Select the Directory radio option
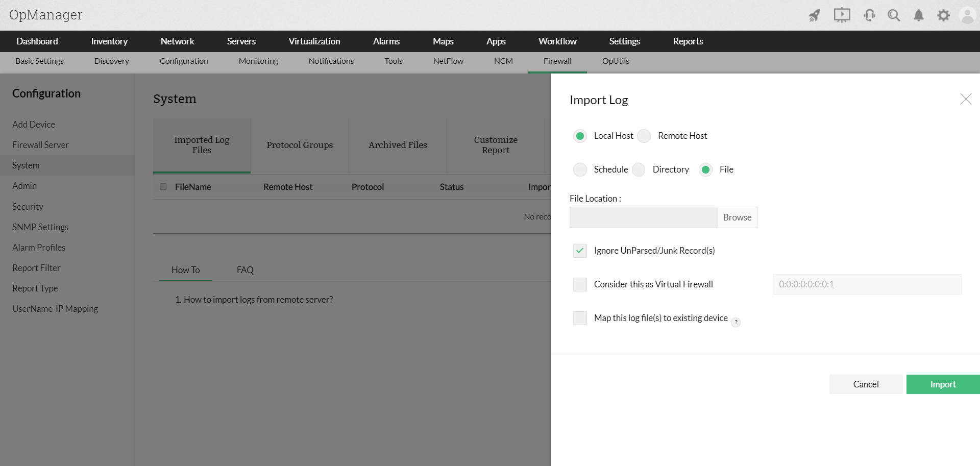Image resolution: width=980 pixels, height=466 pixels. point(639,169)
